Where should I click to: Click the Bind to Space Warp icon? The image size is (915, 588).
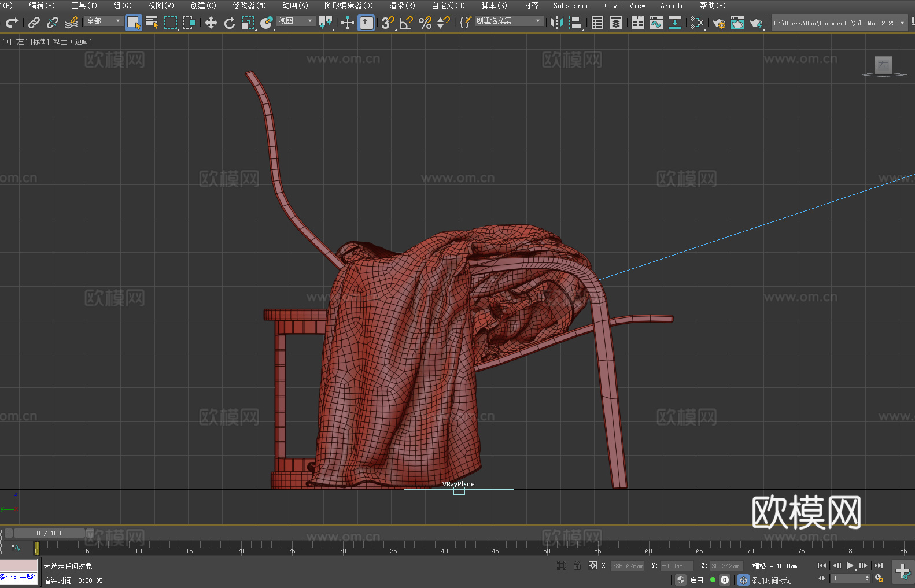coord(71,23)
